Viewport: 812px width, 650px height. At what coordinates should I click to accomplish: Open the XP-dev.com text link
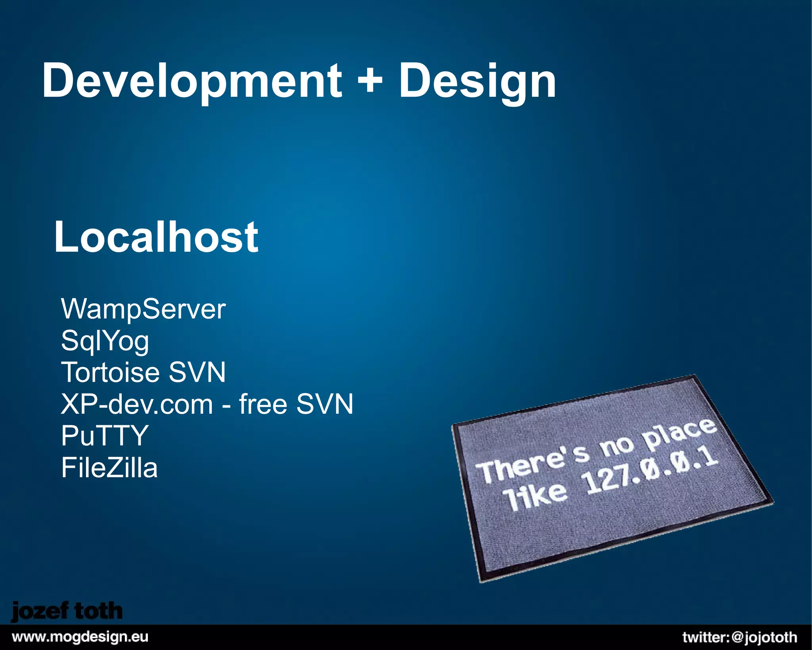point(137,404)
